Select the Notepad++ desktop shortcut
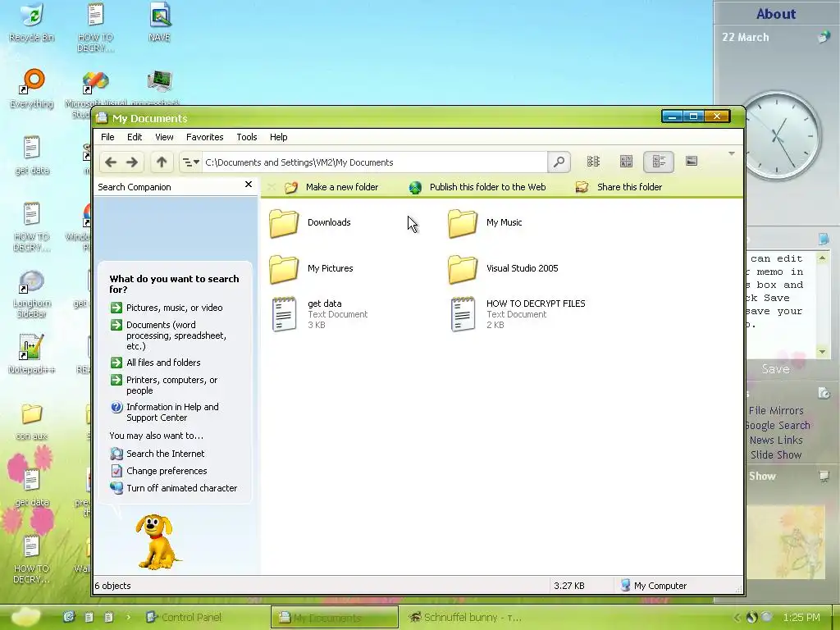 click(31, 354)
